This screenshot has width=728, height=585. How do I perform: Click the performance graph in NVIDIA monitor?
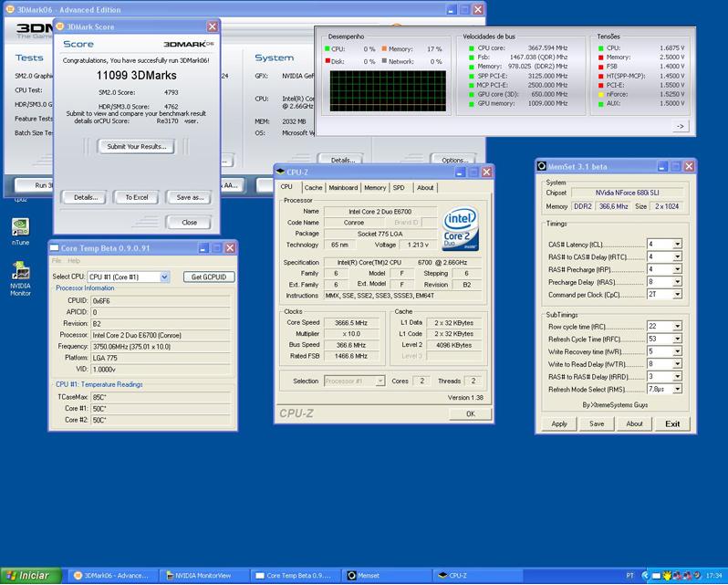388,91
